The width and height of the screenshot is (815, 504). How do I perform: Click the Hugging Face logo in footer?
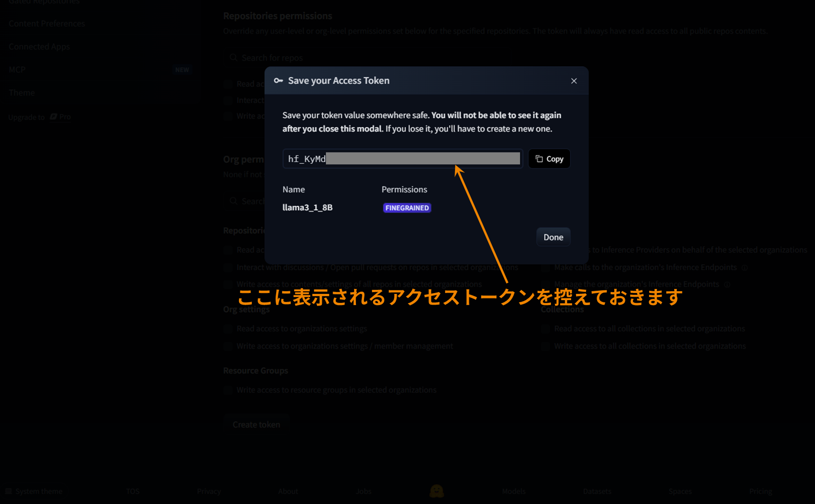436,491
